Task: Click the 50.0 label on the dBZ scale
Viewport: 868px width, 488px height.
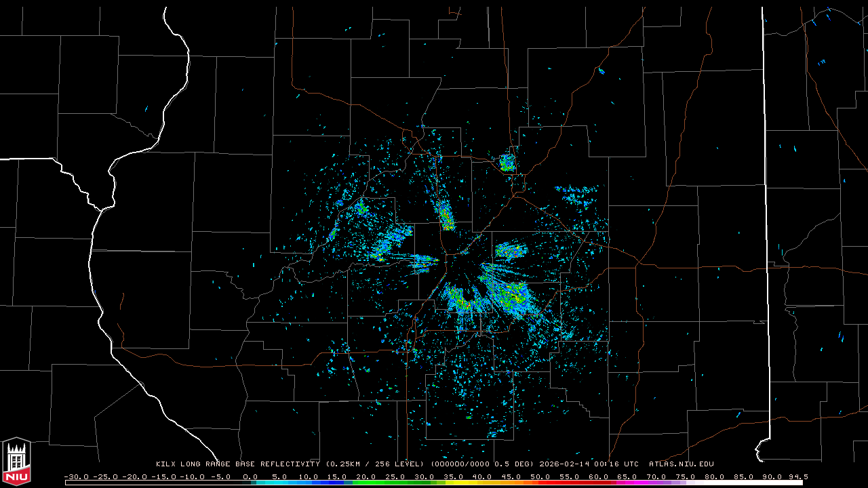Action: tap(540, 476)
